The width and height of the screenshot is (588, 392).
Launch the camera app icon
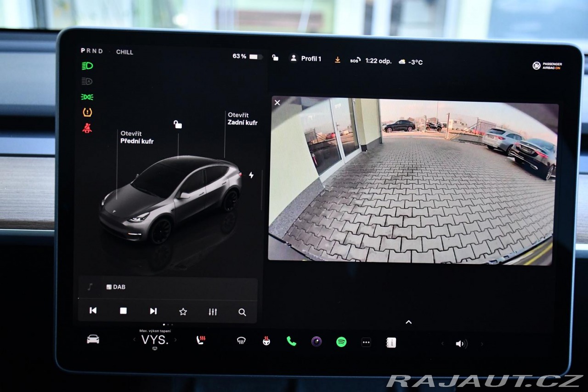click(317, 341)
